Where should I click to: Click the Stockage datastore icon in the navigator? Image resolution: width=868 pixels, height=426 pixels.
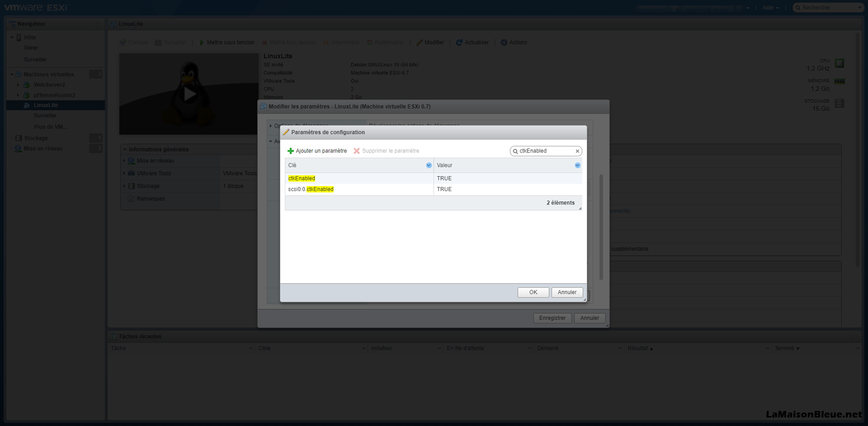point(19,138)
